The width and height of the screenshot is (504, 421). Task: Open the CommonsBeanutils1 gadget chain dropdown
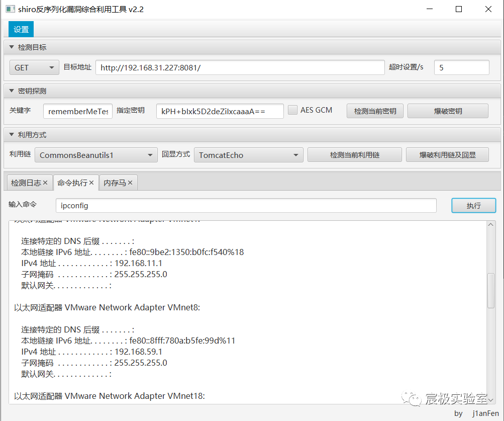tap(96, 155)
